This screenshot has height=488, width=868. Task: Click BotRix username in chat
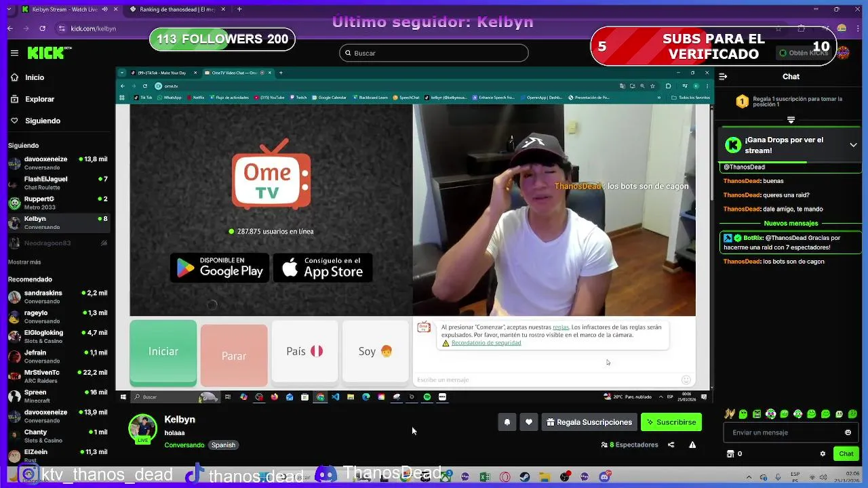753,238
